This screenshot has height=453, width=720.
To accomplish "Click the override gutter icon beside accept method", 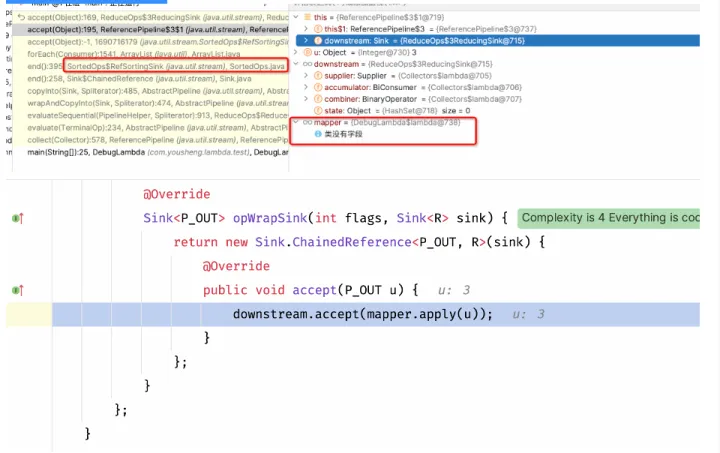I will pyautogui.click(x=17, y=290).
